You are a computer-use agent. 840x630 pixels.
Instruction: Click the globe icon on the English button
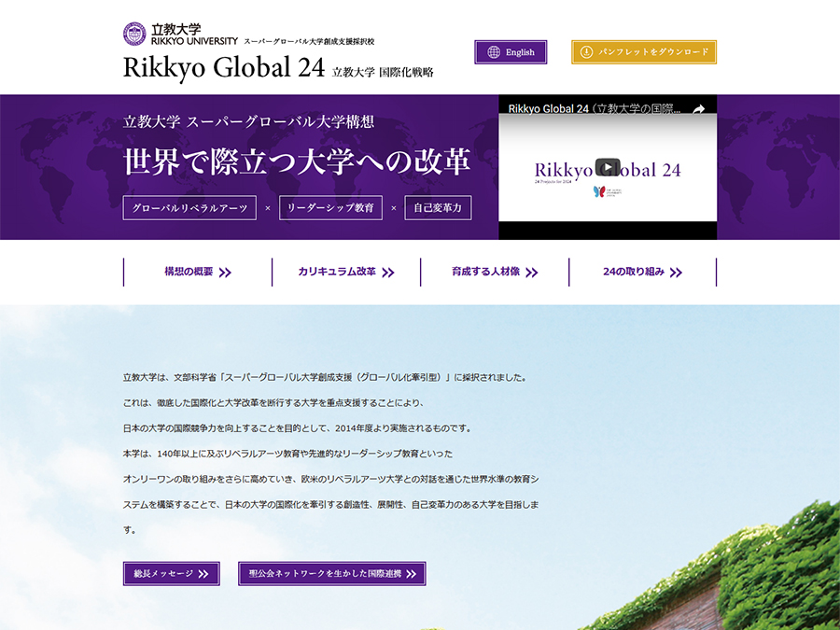click(494, 52)
